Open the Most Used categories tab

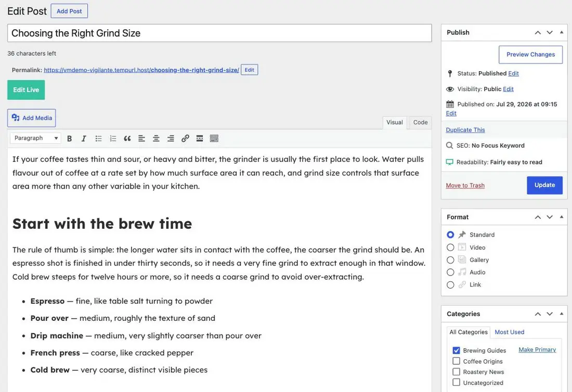coord(509,332)
